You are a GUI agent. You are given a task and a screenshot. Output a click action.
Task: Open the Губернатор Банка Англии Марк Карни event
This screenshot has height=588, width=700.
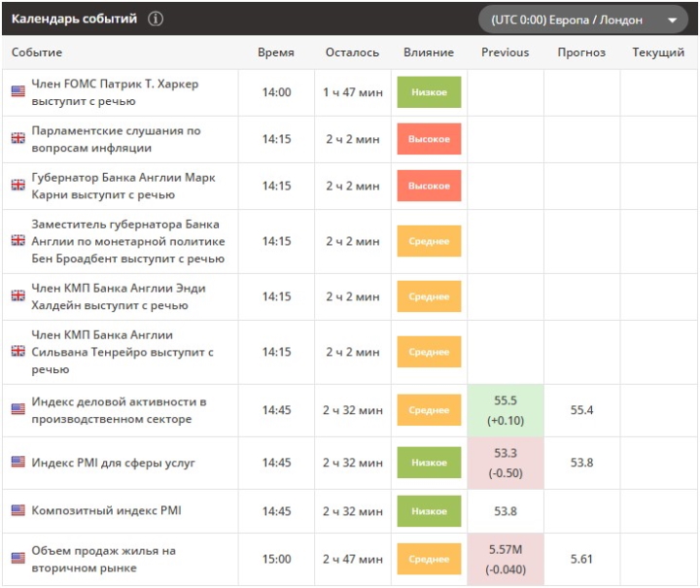pyautogui.click(x=122, y=186)
